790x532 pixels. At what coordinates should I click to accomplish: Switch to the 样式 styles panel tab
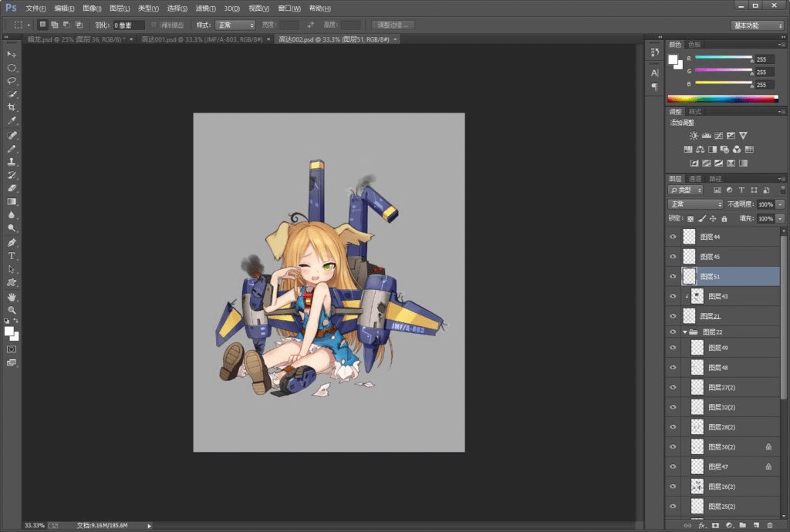[695, 112]
